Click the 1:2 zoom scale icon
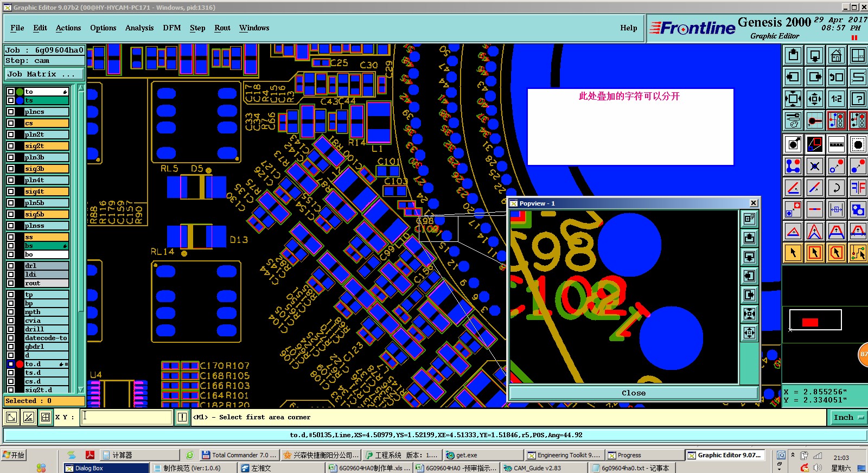868x473 pixels. click(x=837, y=99)
